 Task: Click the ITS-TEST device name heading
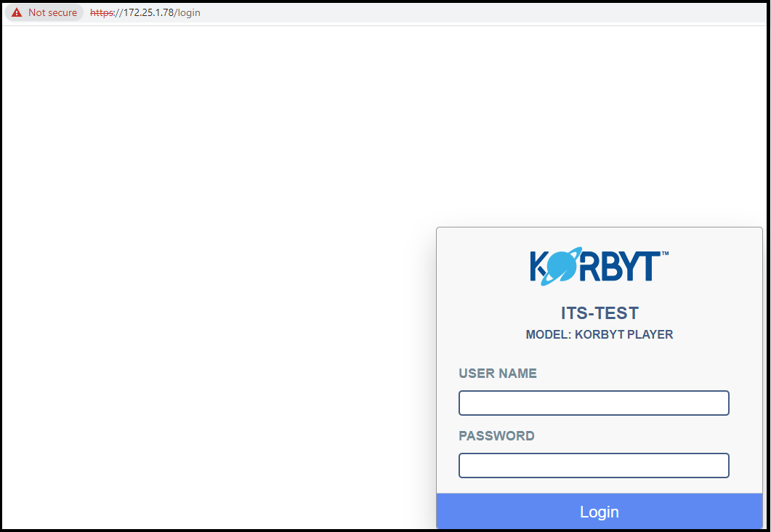(600, 313)
